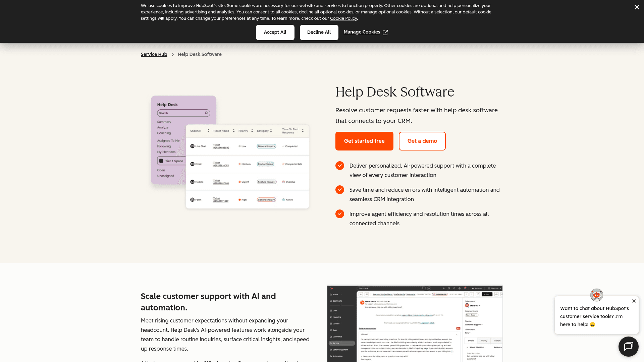Click the Help Desk Software heading
The image size is (644, 362).
tap(395, 92)
